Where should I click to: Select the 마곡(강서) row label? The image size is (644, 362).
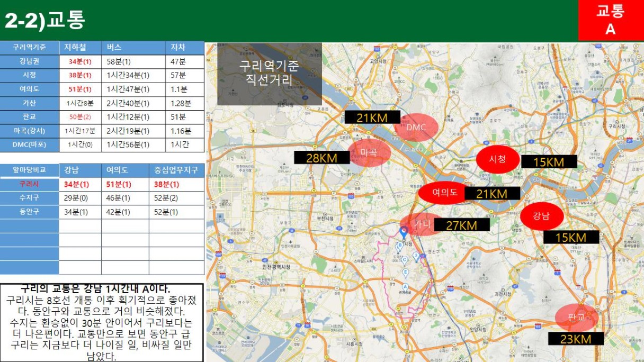(29, 131)
